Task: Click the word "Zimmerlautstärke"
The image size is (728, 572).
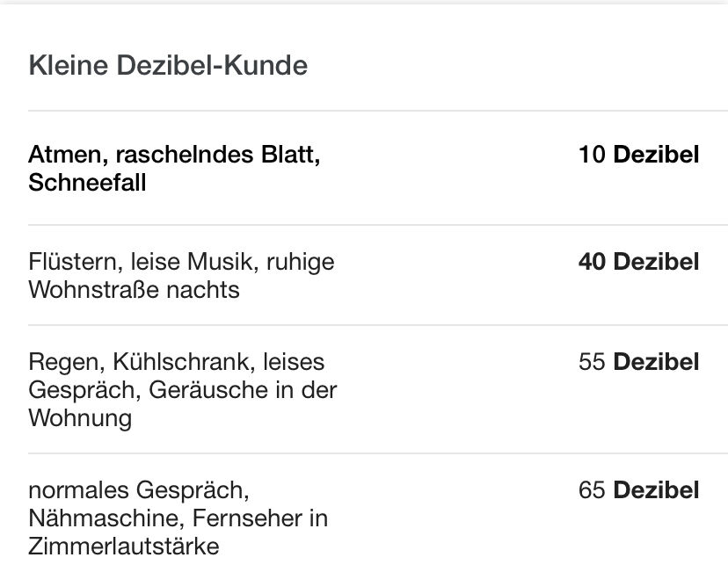Action: point(123,547)
